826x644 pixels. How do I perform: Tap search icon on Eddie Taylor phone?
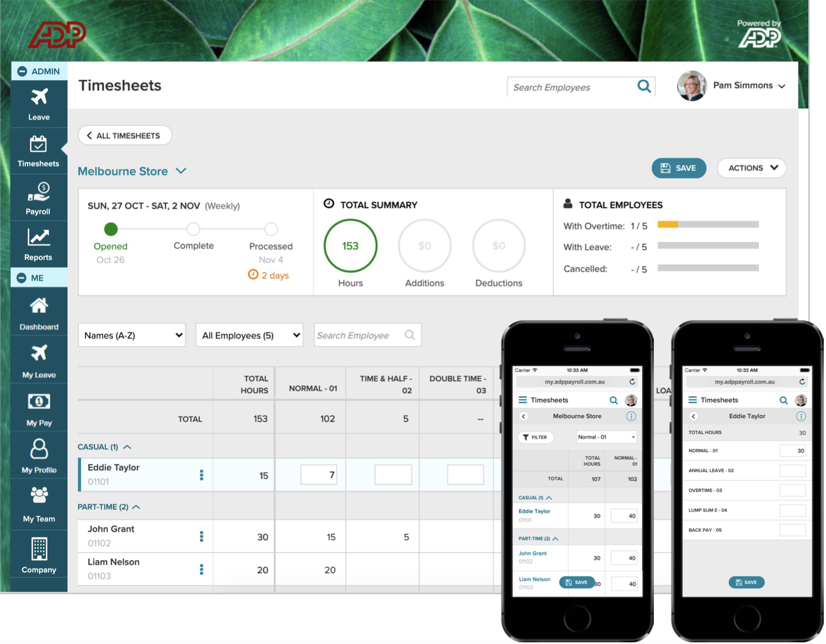click(x=784, y=401)
